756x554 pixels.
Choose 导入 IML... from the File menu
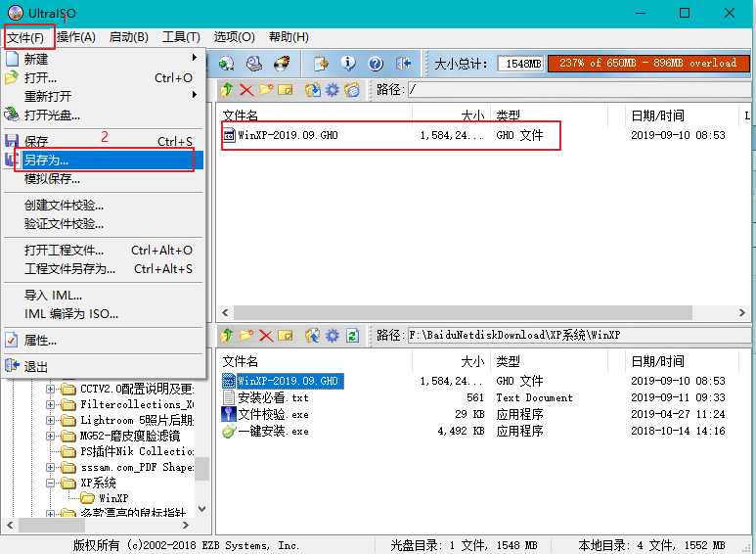(x=104, y=296)
